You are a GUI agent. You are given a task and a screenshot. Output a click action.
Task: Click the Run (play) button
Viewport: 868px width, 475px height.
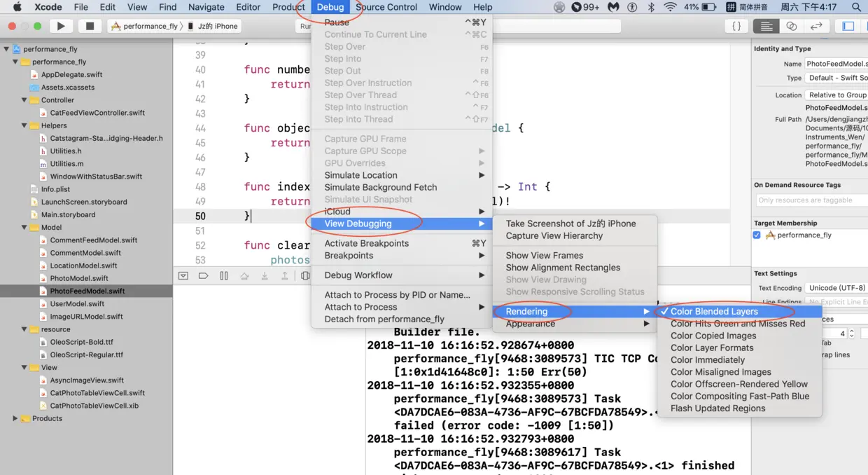(61, 26)
